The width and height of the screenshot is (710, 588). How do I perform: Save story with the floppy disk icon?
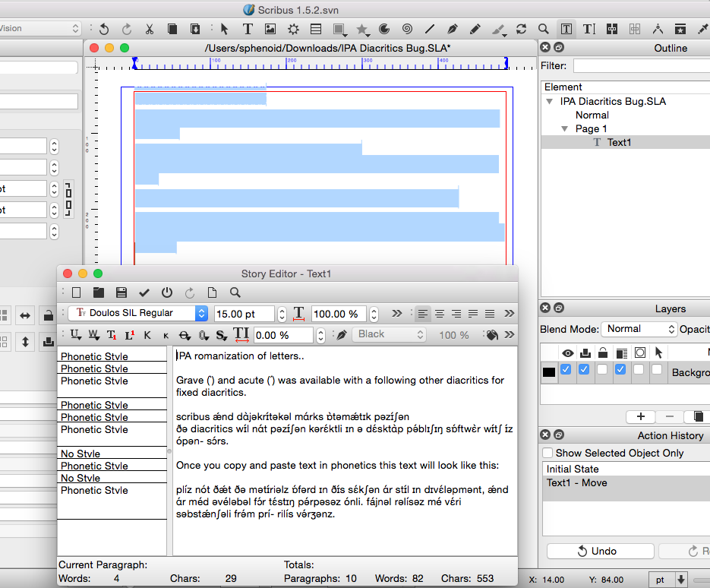click(x=121, y=292)
